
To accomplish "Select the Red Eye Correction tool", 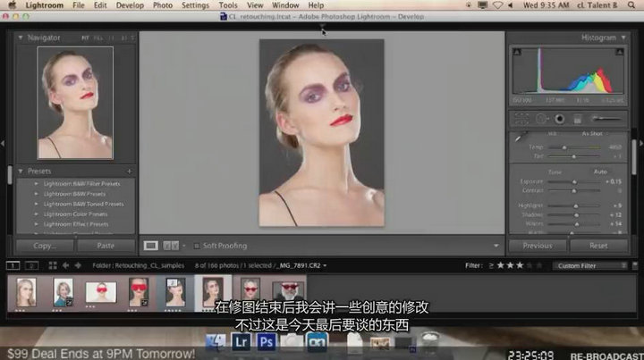I will [558, 118].
